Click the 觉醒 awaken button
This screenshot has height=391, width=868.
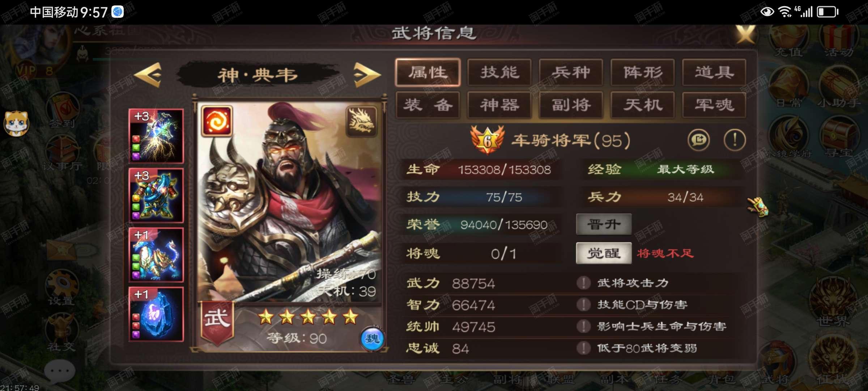point(604,253)
